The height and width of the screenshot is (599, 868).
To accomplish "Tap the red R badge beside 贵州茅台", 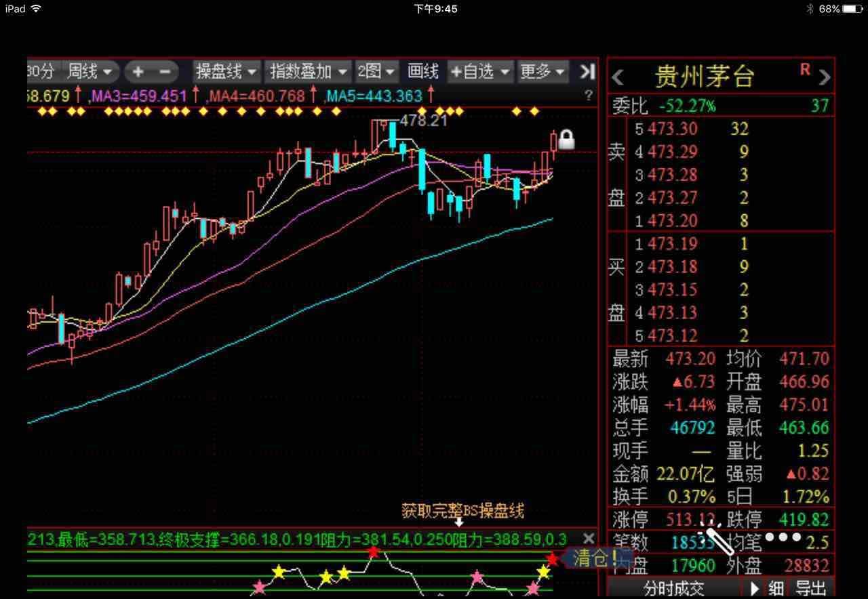I will pos(805,69).
